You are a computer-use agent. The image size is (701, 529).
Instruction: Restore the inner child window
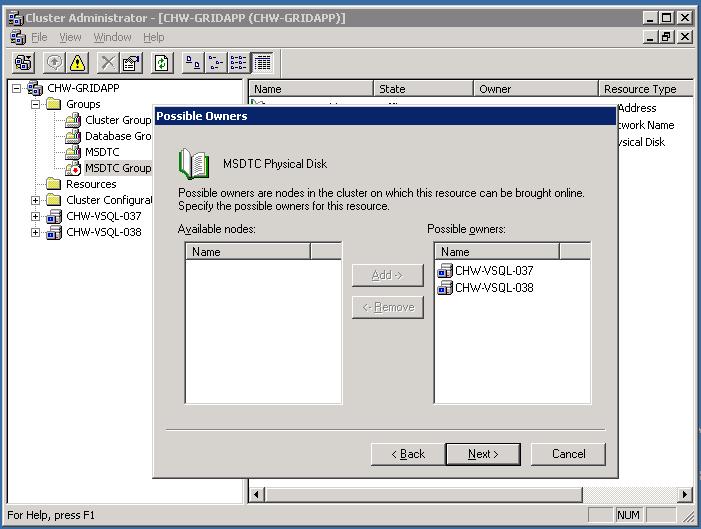point(667,37)
